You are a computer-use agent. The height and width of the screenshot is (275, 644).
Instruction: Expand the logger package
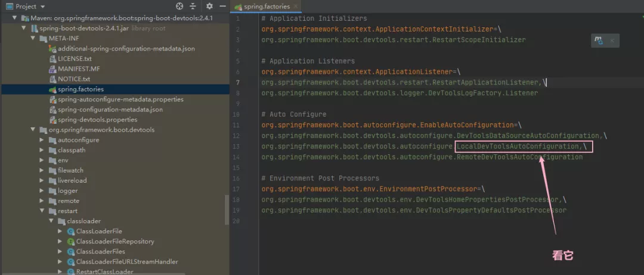point(42,190)
